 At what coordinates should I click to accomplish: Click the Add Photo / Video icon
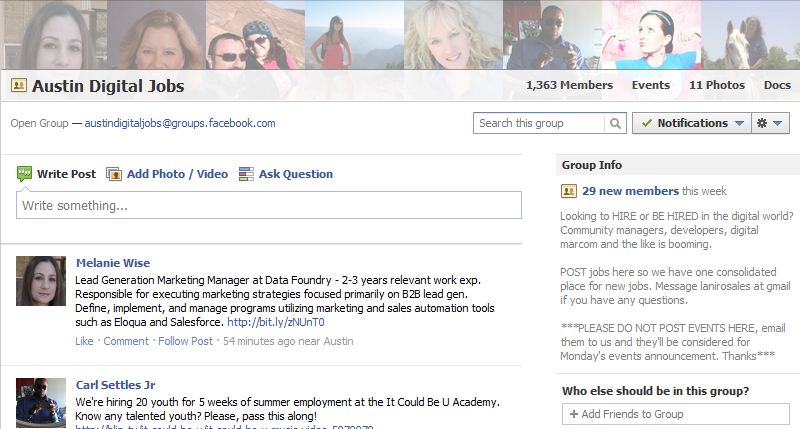click(114, 174)
